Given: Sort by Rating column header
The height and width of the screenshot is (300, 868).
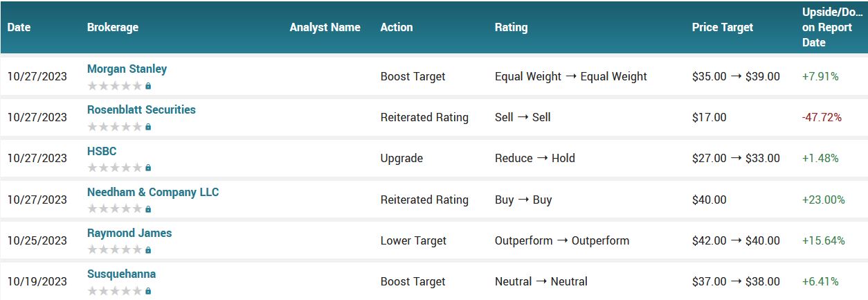Looking at the screenshot, I should 511,27.
